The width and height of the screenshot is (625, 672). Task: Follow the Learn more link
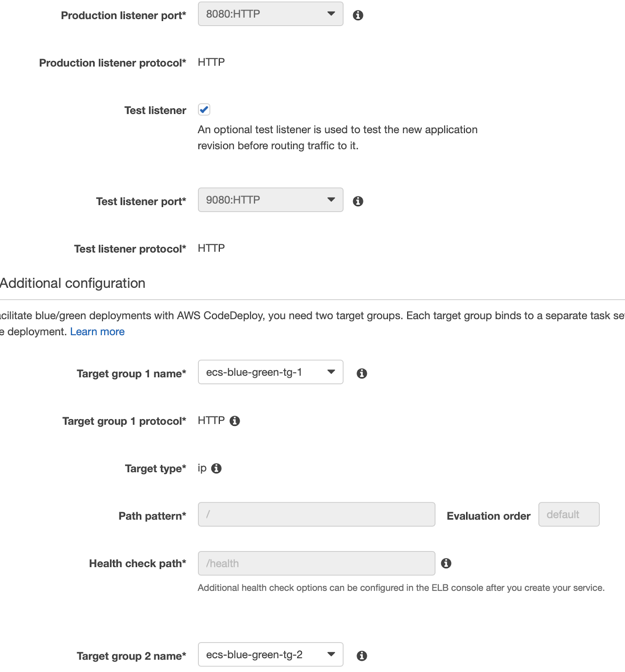(97, 332)
